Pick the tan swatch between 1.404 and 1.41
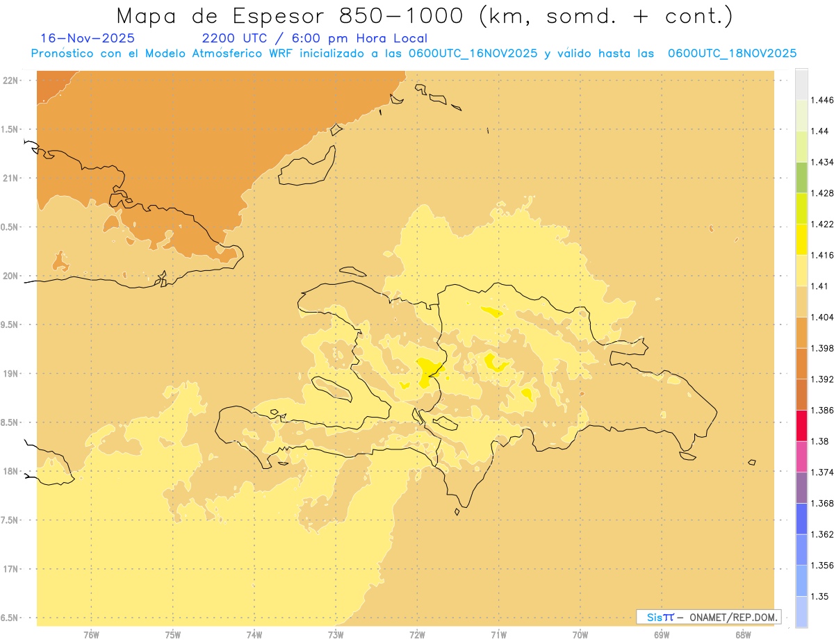This screenshot has height=644, width=834. click(801, 302)
